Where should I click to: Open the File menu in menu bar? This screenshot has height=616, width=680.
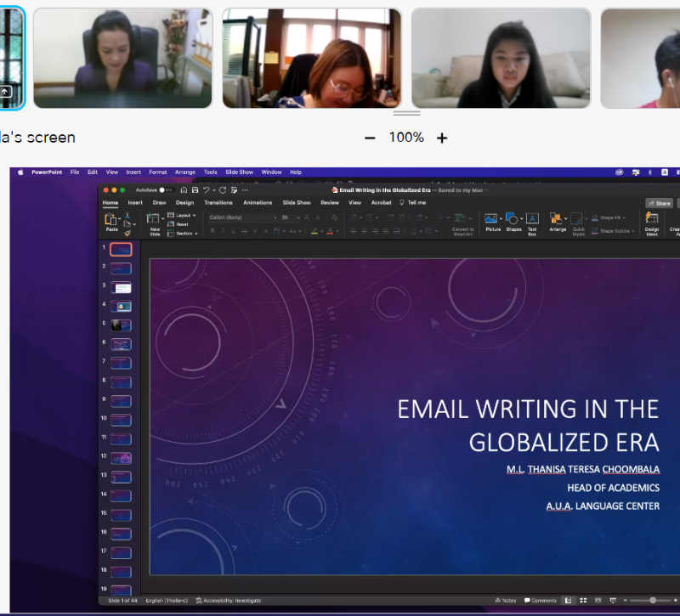[75, 172]
